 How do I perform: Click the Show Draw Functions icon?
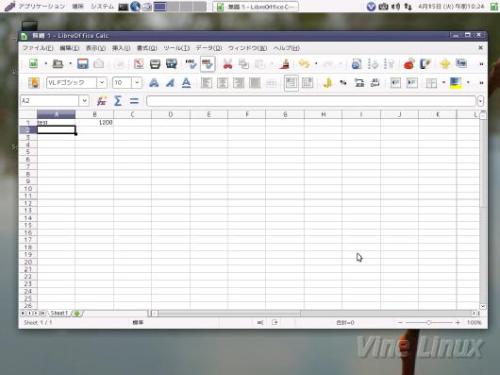(425, 63)
